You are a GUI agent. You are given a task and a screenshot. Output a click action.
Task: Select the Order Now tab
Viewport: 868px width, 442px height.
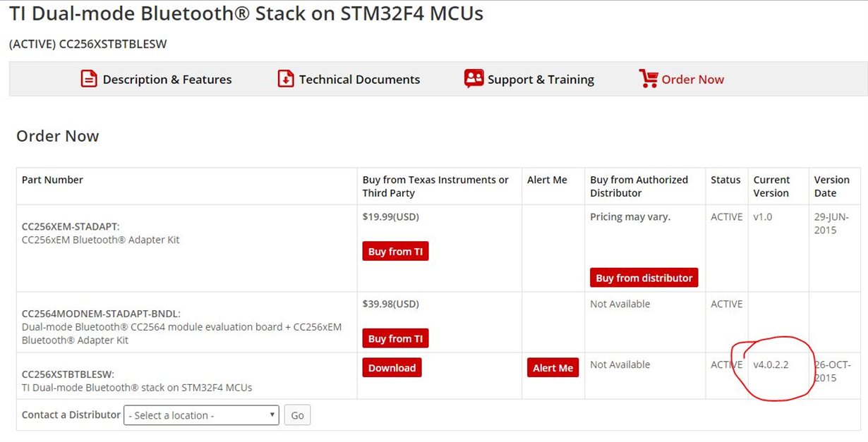coord(692,80)
